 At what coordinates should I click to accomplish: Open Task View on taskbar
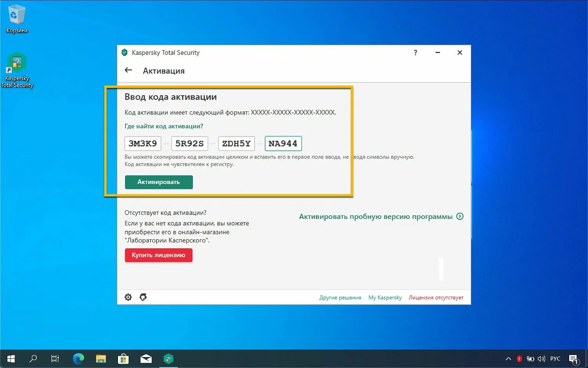tap(55, 359)
